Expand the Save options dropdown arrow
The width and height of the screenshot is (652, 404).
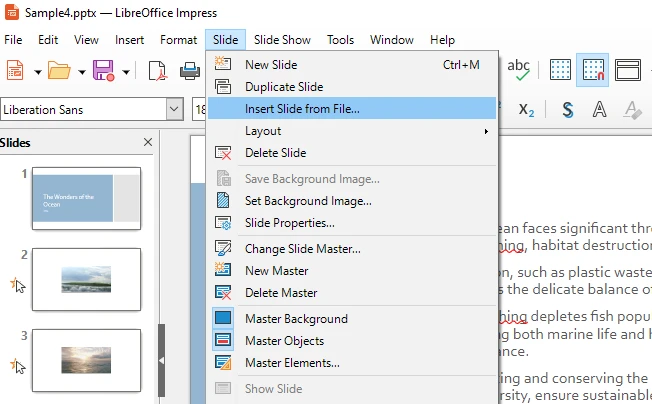coord(126,72)
